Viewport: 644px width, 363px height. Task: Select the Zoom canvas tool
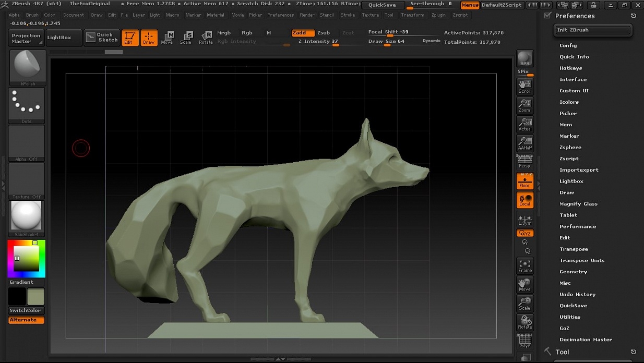(x=524, y=105)
